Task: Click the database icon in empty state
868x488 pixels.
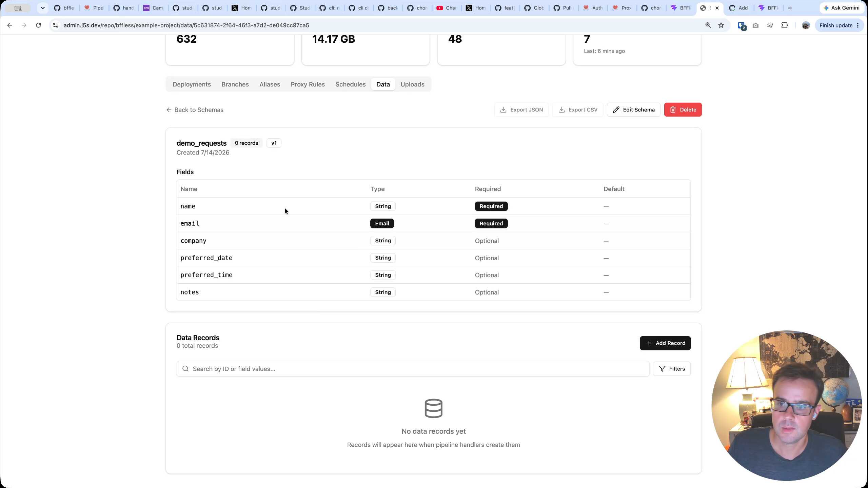Action: pos(433,408)
